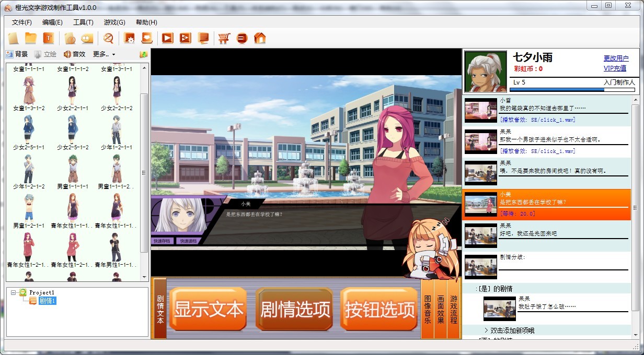Select the highlighted 小美 script row

click(547, 205)
